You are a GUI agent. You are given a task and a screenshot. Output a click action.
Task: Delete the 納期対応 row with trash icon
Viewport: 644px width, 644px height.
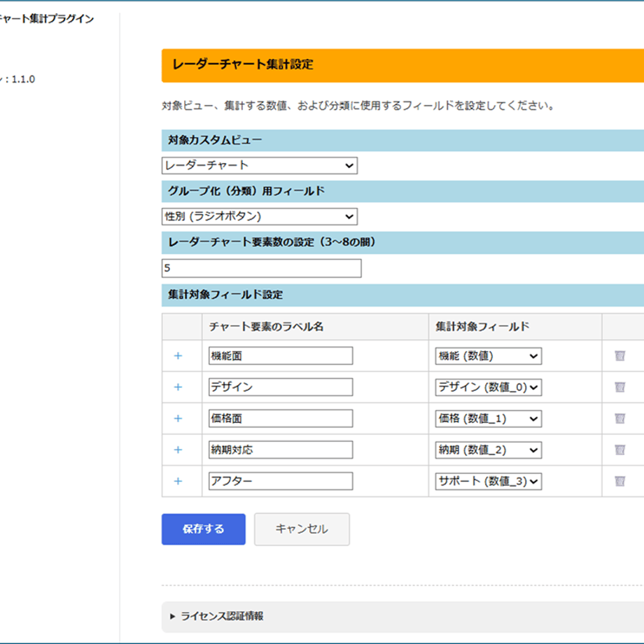click(619, 449)
